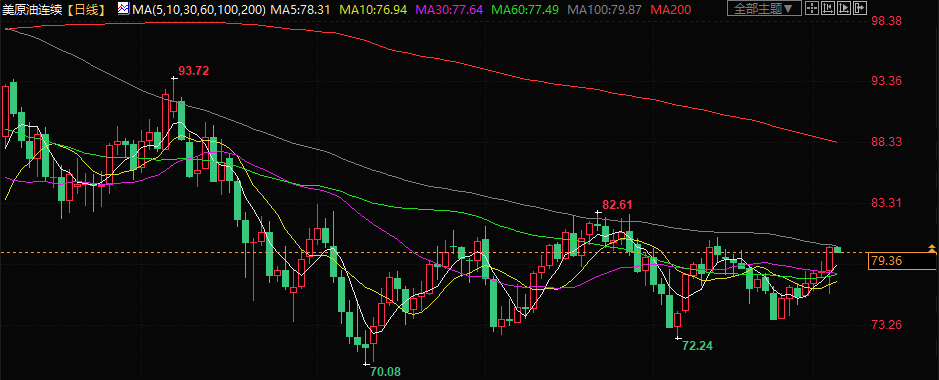Viewport: 939px width, 380px height.
Task: Click the red MA200 legend label
Action: [670, 9]
